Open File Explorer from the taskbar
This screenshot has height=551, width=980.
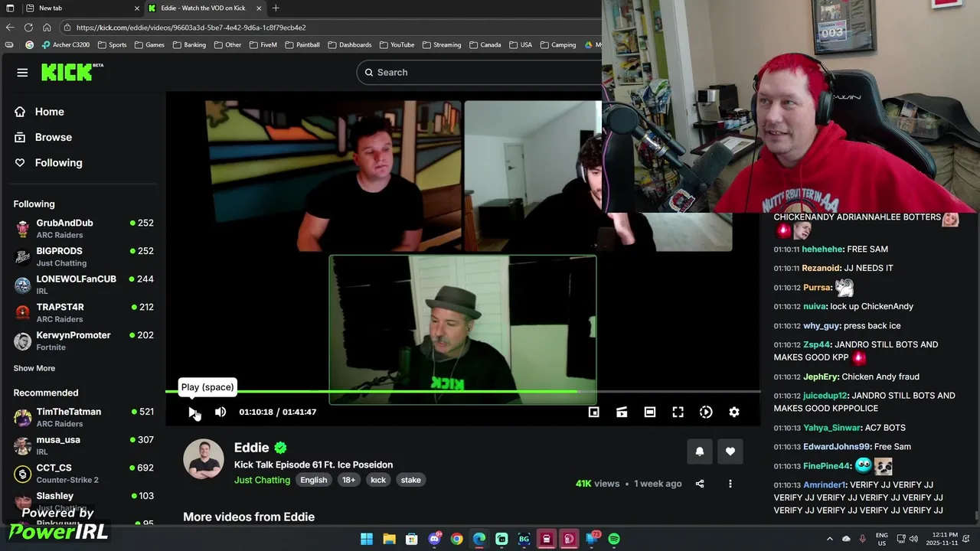click(x=389, y=539)
